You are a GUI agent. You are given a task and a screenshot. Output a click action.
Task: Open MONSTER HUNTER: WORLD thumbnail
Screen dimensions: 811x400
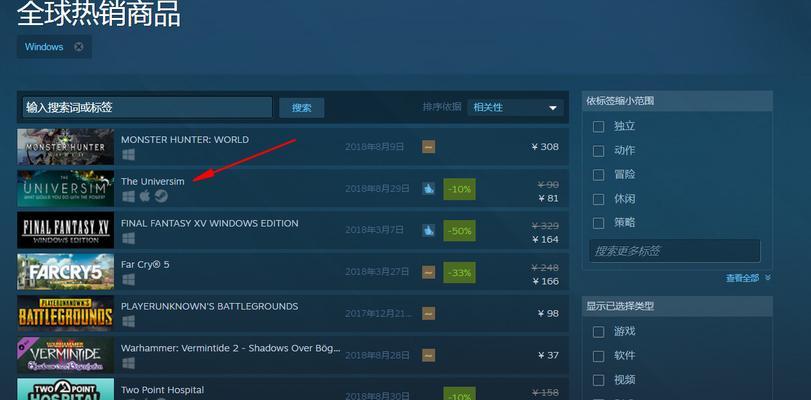[66, 146]
